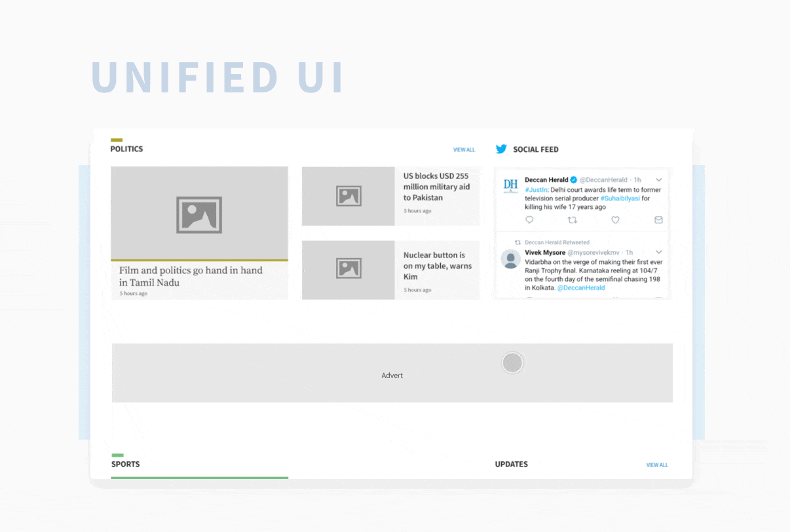790x532 pixels.
Task: Open the chevron menu on Vivek Mysore tweet
Action: (x=658, y=252)
